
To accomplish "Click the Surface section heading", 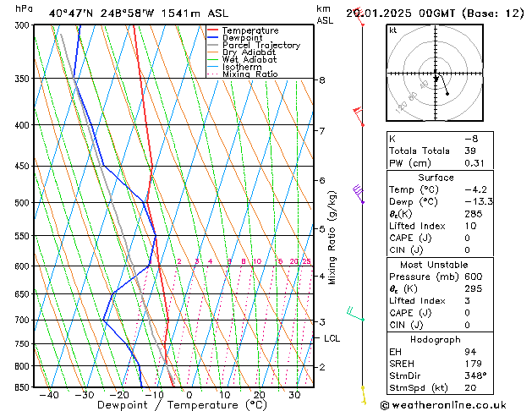I will tap(436, 178).
